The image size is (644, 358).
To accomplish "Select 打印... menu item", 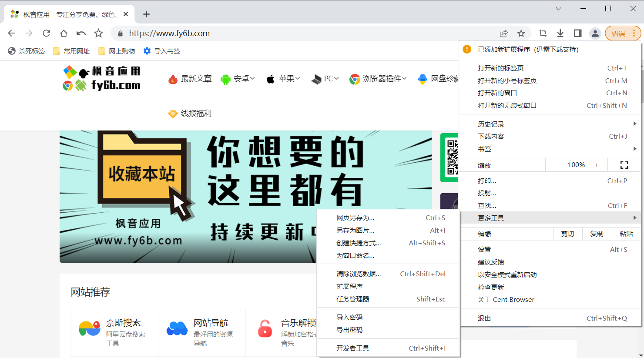I will click(x=550, y=181).
